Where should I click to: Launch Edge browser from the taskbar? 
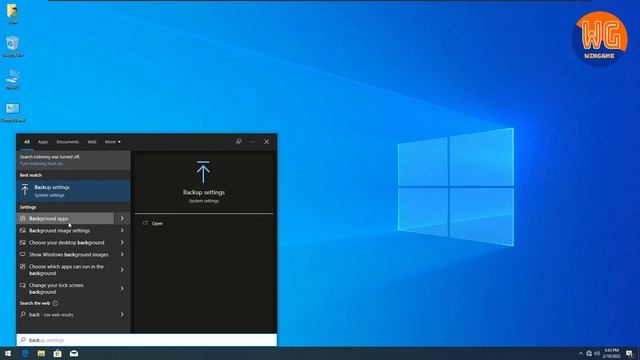[x=25, y=353]
